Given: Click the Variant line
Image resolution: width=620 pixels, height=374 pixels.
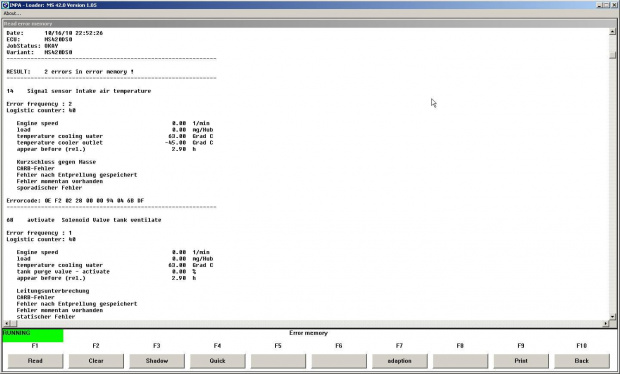Looking at the screenshot, I should (x=39, y=52).
